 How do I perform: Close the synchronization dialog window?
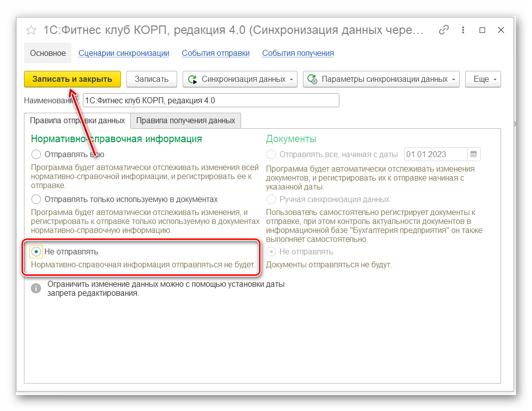501,30
